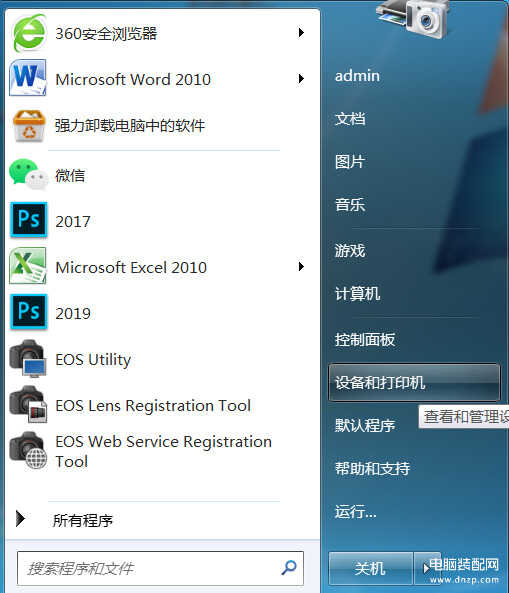The height and width of the screenshot is (593, 509).
Task: Focus the 搜索程序和文件 search box
Action: [160, 568]
